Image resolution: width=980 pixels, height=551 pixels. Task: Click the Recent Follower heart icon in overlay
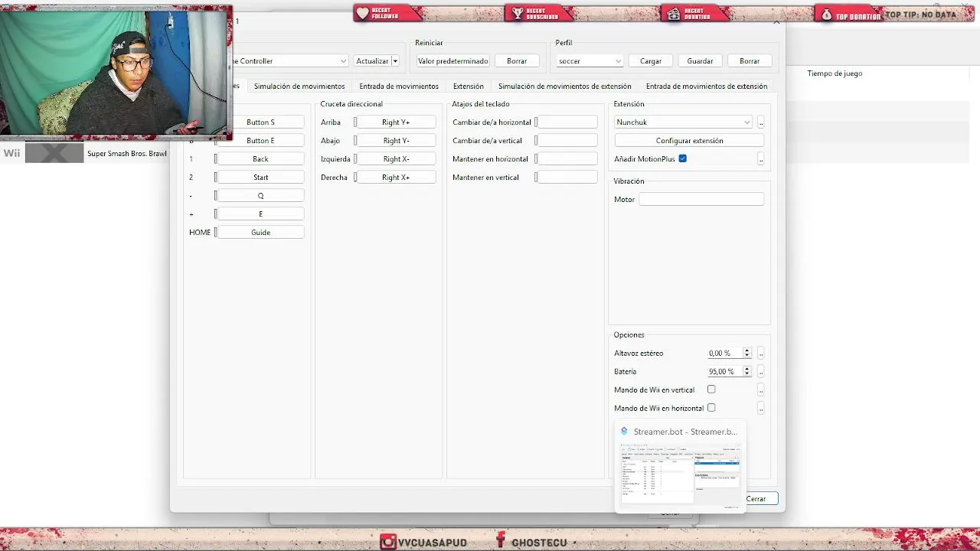[362, 13]
